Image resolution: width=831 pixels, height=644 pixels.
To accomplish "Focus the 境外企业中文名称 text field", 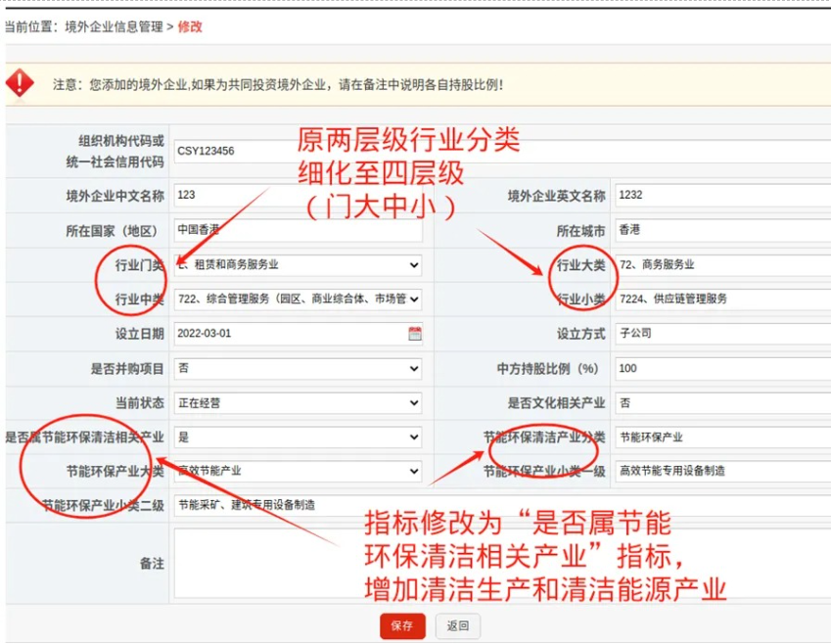I will click(298, 196).
